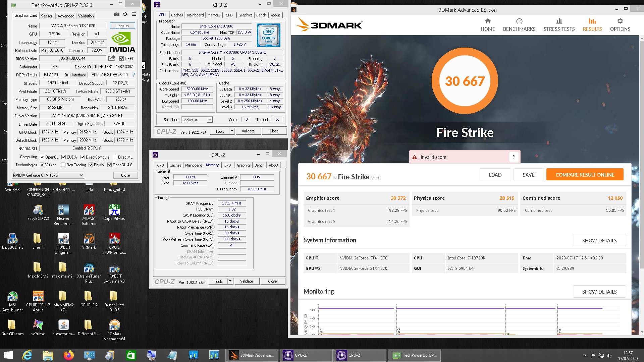The height and width of the screenshot is (362, 644).
Task: Click Monitoring SHOW DETAILS button
Action: [599, 292]
